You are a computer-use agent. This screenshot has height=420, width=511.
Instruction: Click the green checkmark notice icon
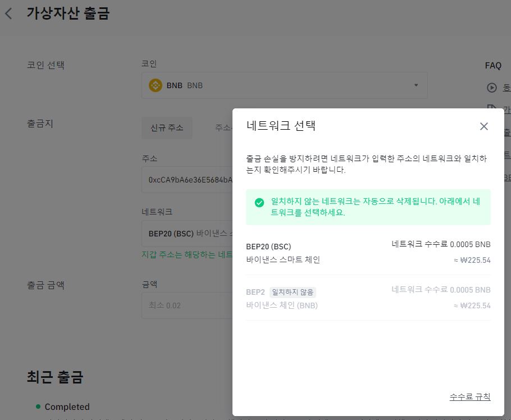(x=259, y=203)
